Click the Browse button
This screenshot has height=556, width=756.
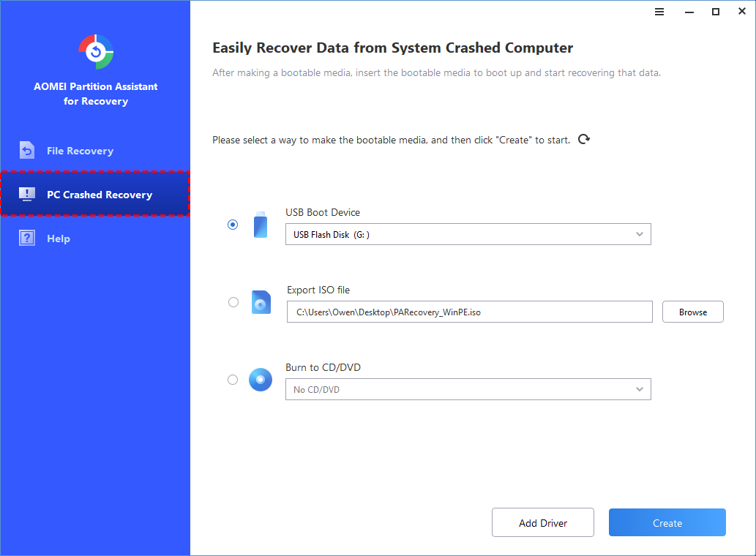pyautogui.click(x=693, y=312)
